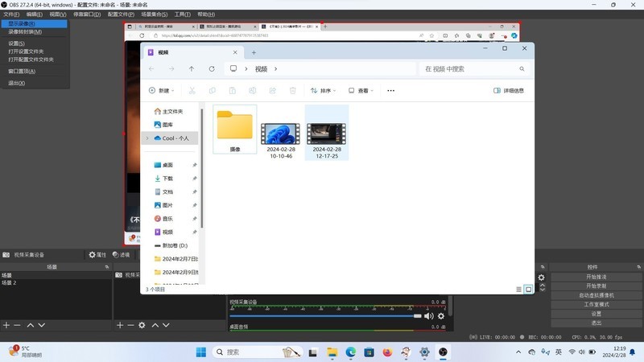Open 图片 in the quick access list
Screen dimensions: 644x362
click(163, 205)
